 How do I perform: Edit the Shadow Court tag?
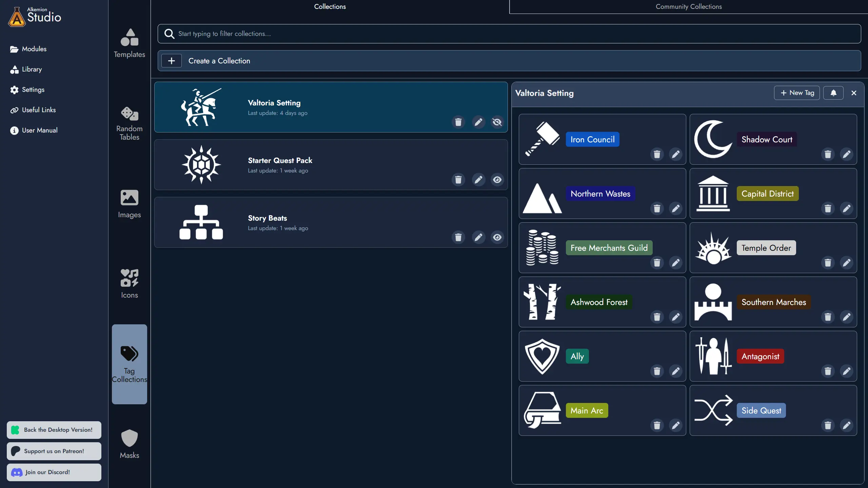(846, 154)
